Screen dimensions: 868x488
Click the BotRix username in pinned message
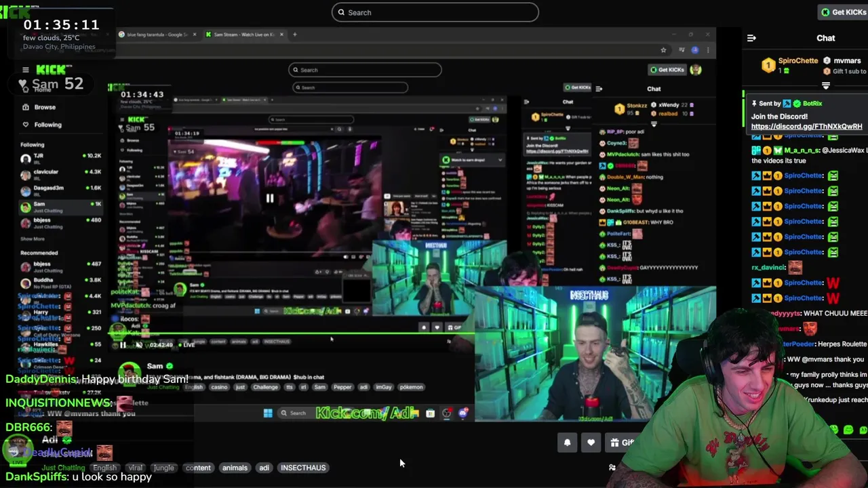(x=812, y=104)
